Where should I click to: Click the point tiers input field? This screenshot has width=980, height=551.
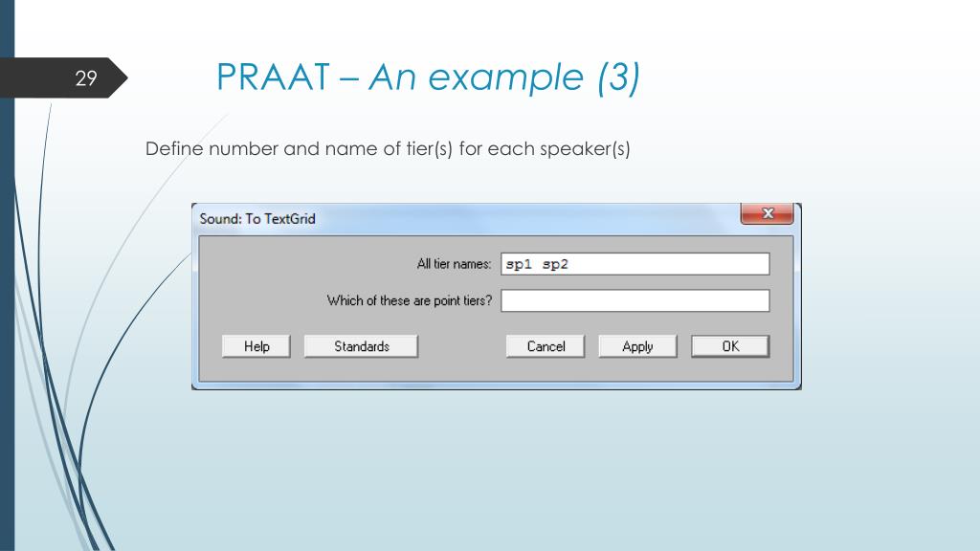pyautogui.click(x=635, y=300)
